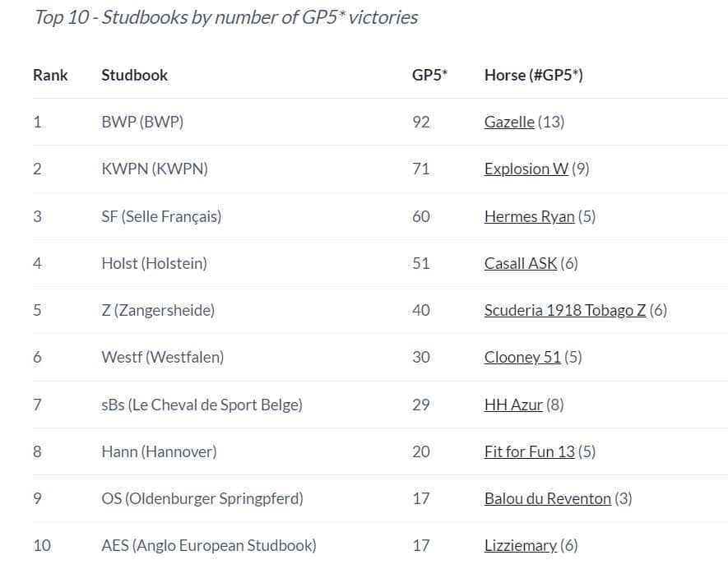Select the AES (Anglo European Studbook) cell
The image size is (728, 583).
click(x=209, y=545)
